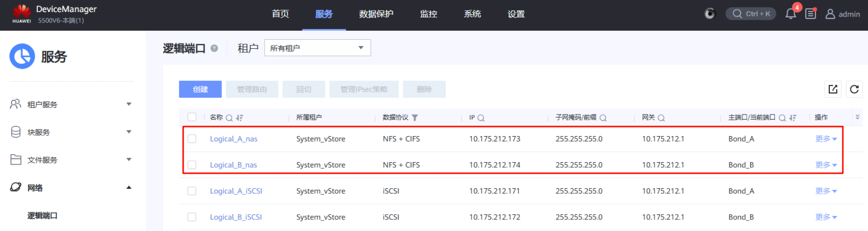
Task: Click the export icon above the table
Action: tap(833, 89)
